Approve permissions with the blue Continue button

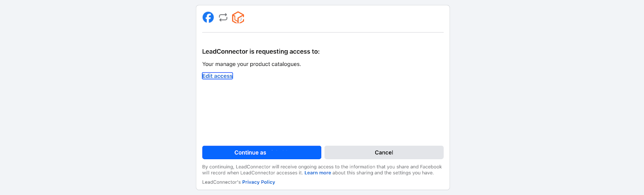tap(262, 152)
